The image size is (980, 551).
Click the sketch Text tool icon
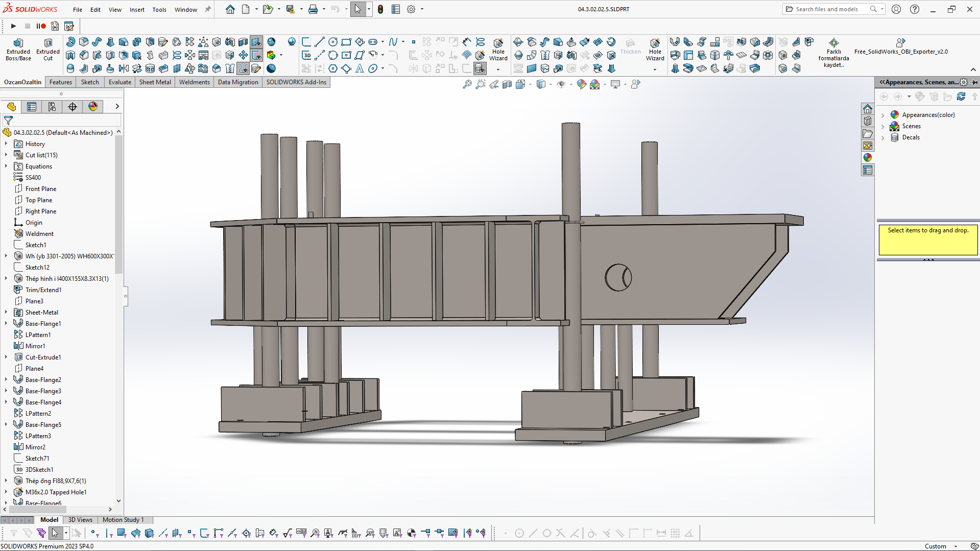point(360,68)
